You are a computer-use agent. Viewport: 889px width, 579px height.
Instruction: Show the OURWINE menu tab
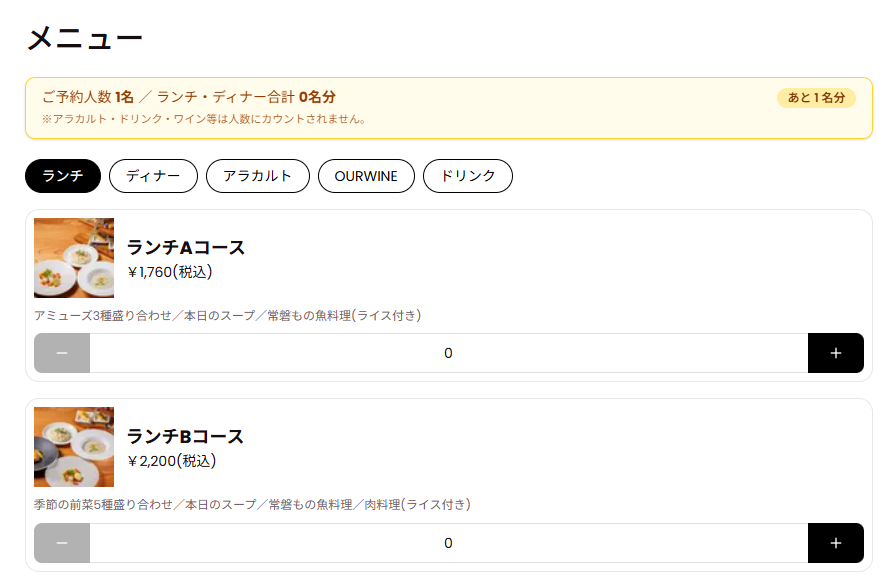366,176
